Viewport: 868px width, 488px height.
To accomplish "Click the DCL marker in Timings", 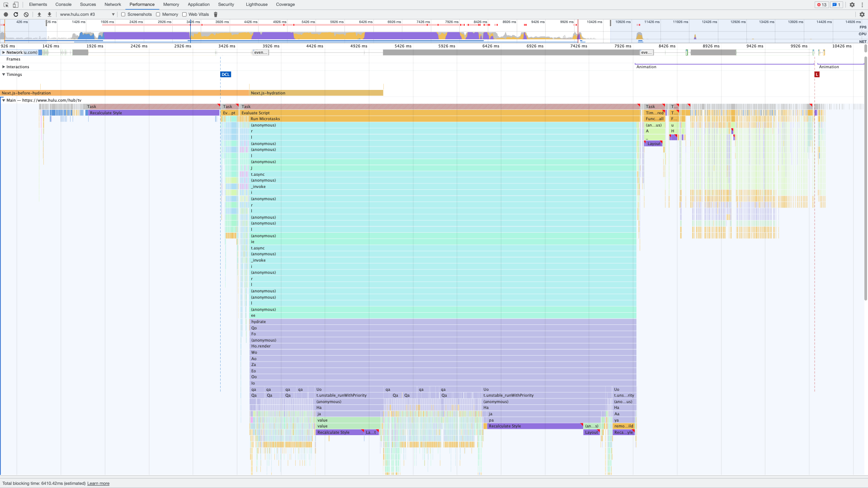I will click(x=226, y=74).
